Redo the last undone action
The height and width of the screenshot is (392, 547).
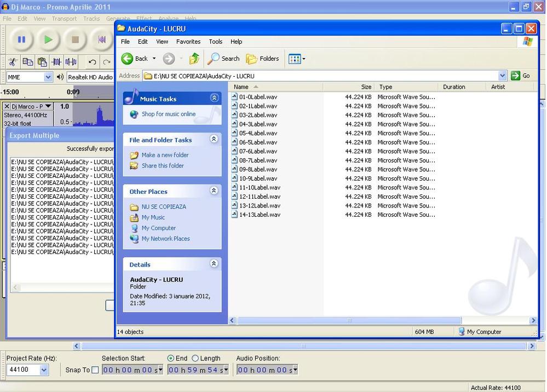(106, 62)
